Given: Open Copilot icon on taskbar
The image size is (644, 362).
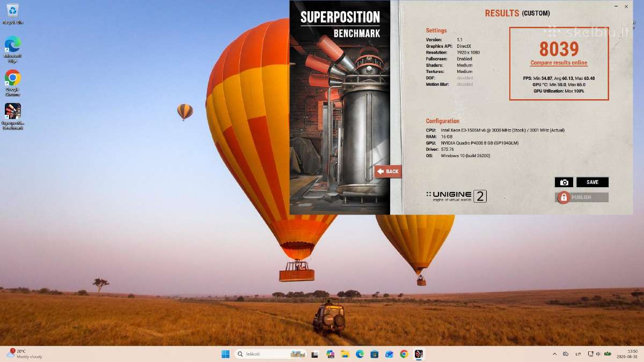Looking at the screenshot, I should click(330, 354).
